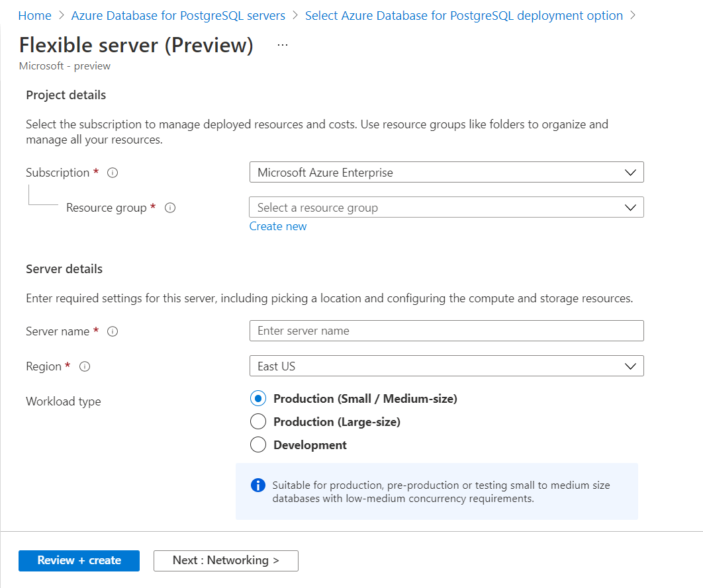Open the Subscription dropdown

click(446, 173)
